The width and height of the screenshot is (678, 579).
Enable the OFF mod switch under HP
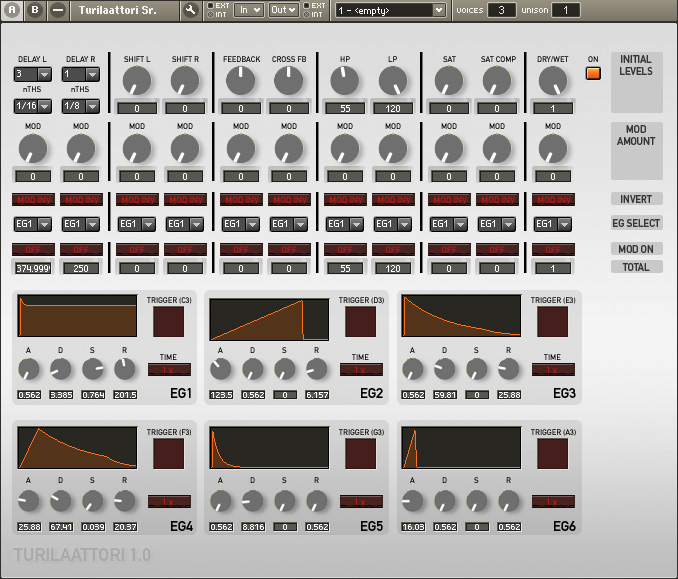(345, 249)
